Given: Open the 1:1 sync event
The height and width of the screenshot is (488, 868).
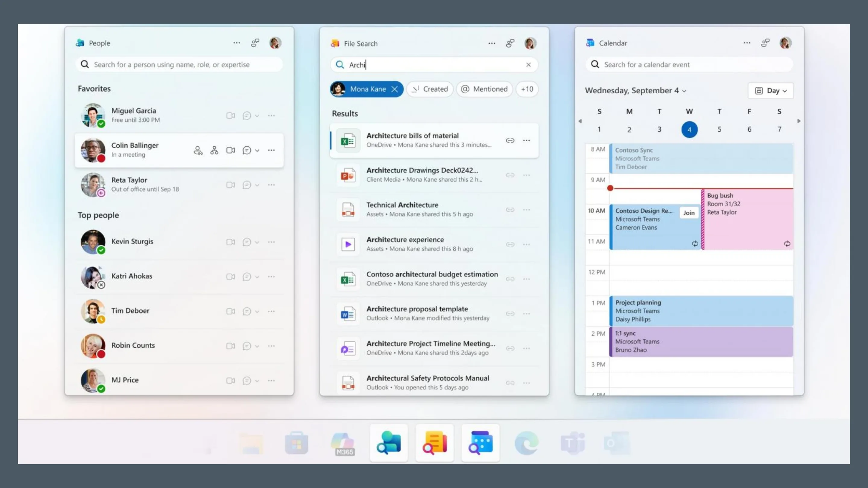Looking at the screenshot, I should point(701,342).
